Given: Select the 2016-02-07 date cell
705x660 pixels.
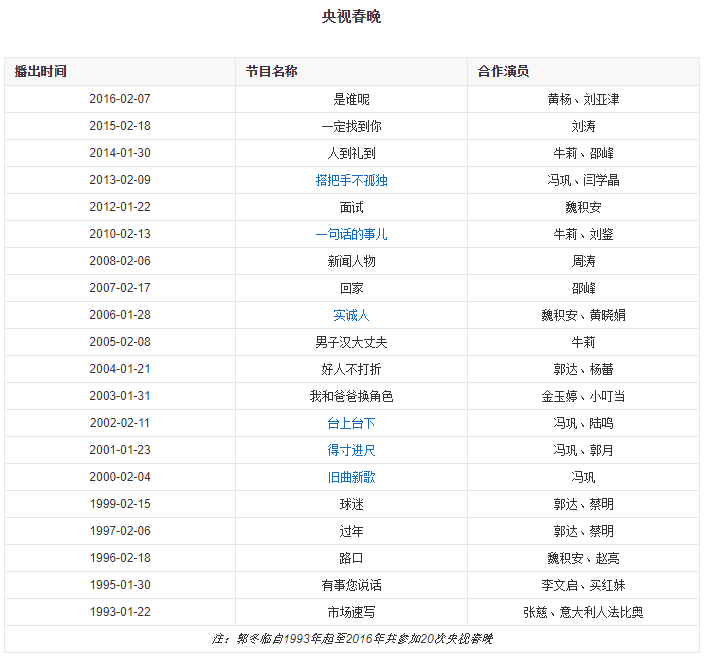Looking at the screenshot, I should coord(120,99).
